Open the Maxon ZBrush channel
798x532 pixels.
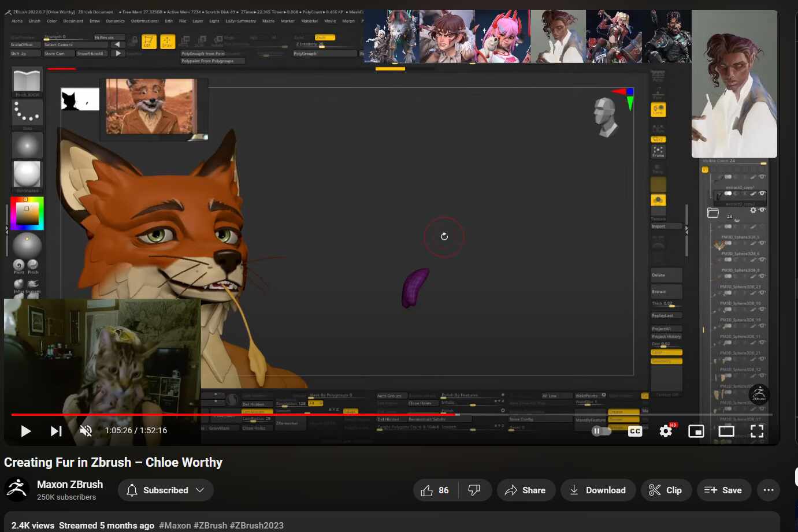(70, 484)
